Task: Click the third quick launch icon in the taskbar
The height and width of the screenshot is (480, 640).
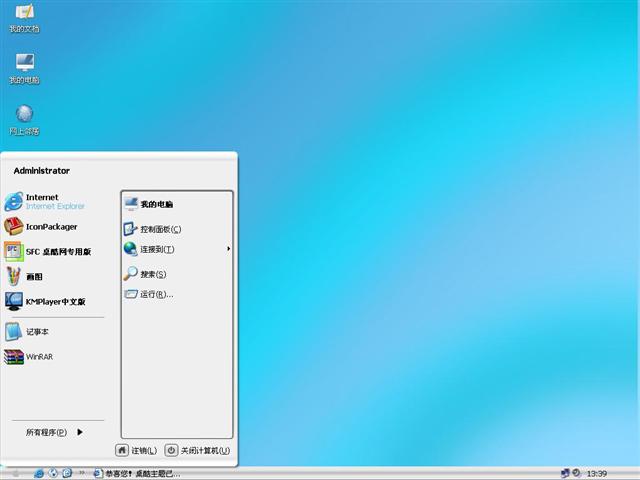Action: (x=67, y=473)
